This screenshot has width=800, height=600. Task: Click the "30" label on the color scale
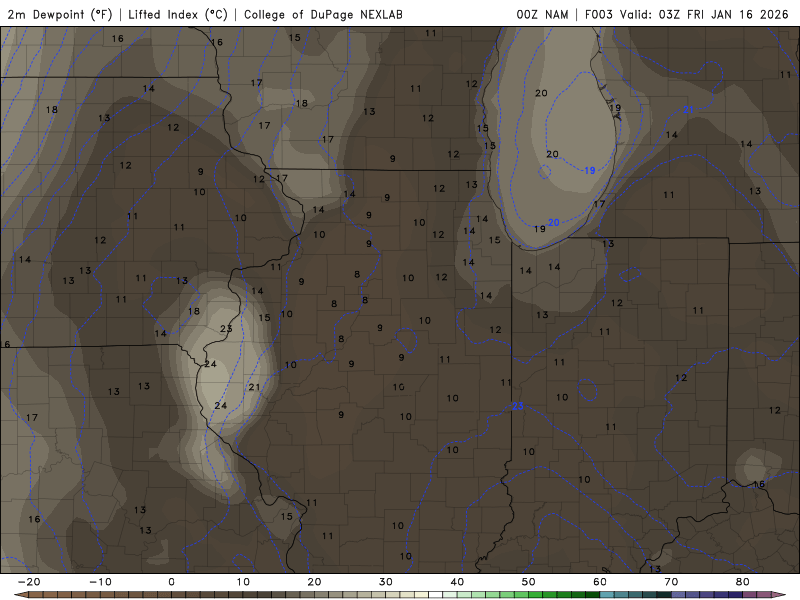(x=386, y=582)
